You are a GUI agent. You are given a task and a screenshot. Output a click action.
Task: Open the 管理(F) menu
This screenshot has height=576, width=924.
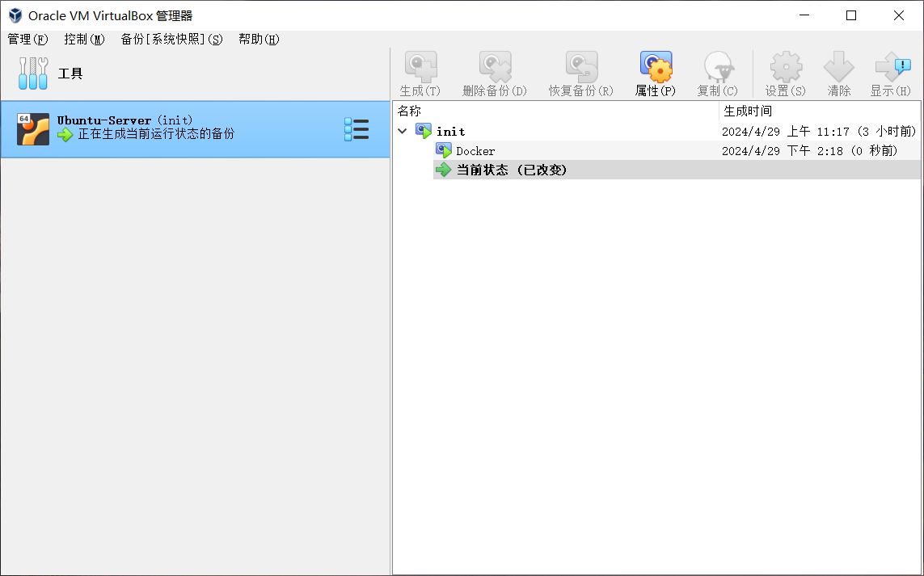(27, 39)
